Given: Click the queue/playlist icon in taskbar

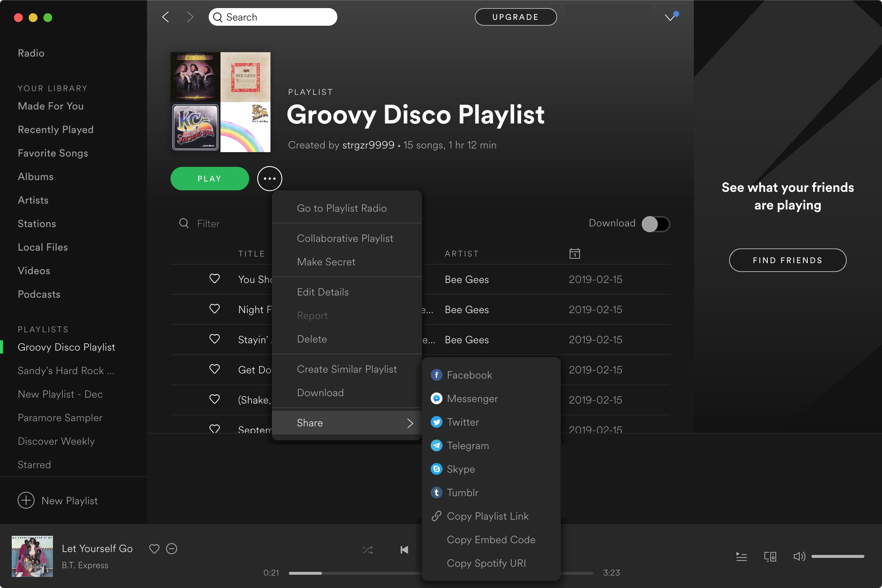Looking at the screenshot, I should pos(740,556).
